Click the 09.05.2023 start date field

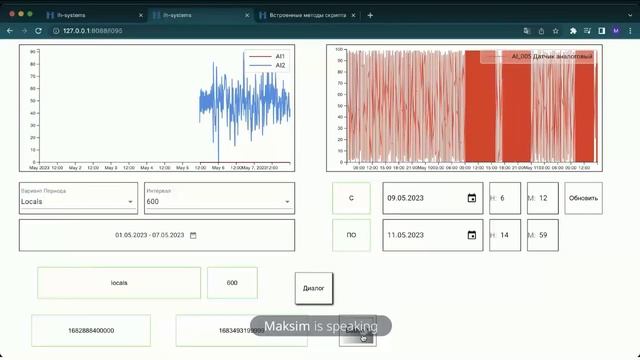click(433, 198)
